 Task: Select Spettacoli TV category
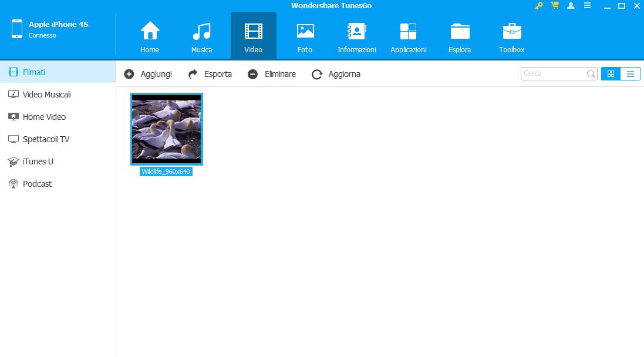[46, 139]
